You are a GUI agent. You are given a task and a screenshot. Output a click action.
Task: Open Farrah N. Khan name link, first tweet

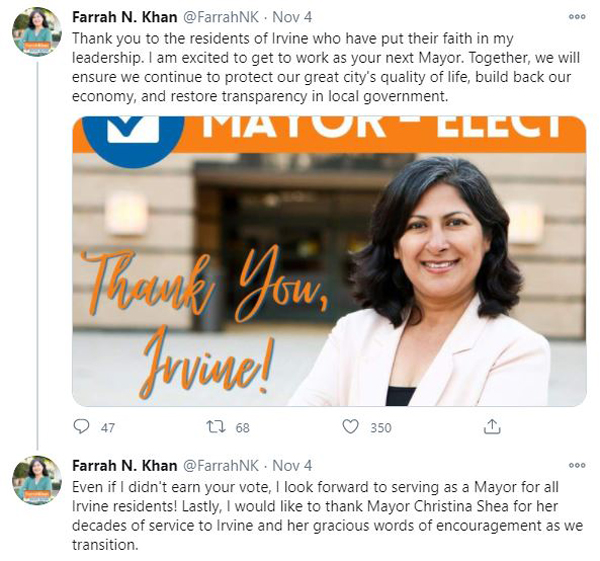125,17
